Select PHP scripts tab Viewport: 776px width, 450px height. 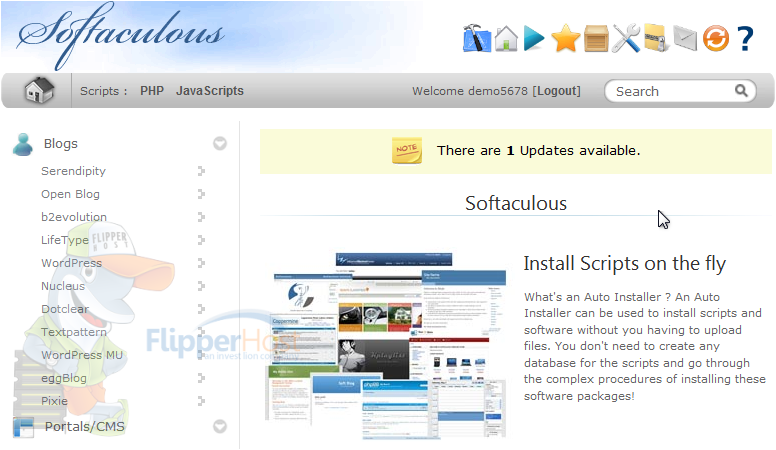[x=151, y=91]
